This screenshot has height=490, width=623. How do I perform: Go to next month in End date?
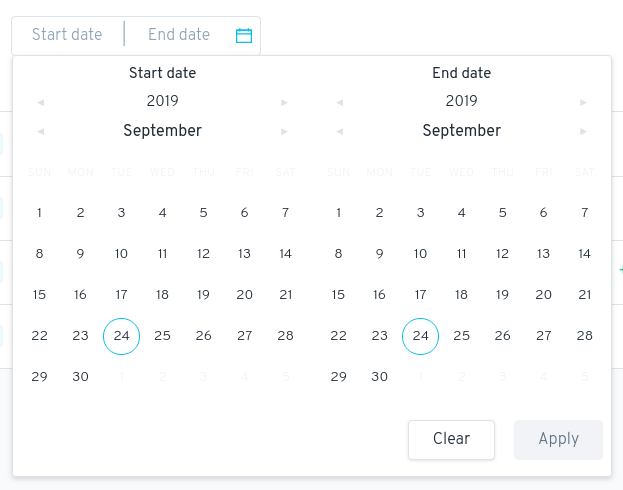point(584,131)
